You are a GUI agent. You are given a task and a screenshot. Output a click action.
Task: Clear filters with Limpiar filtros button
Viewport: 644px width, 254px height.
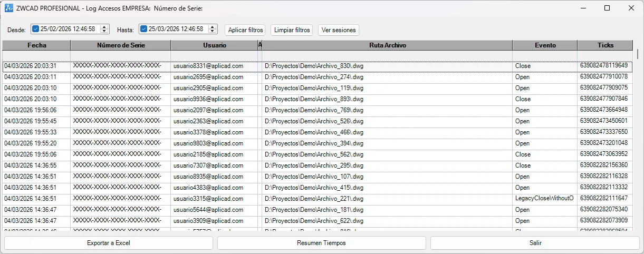coord(292,30)
